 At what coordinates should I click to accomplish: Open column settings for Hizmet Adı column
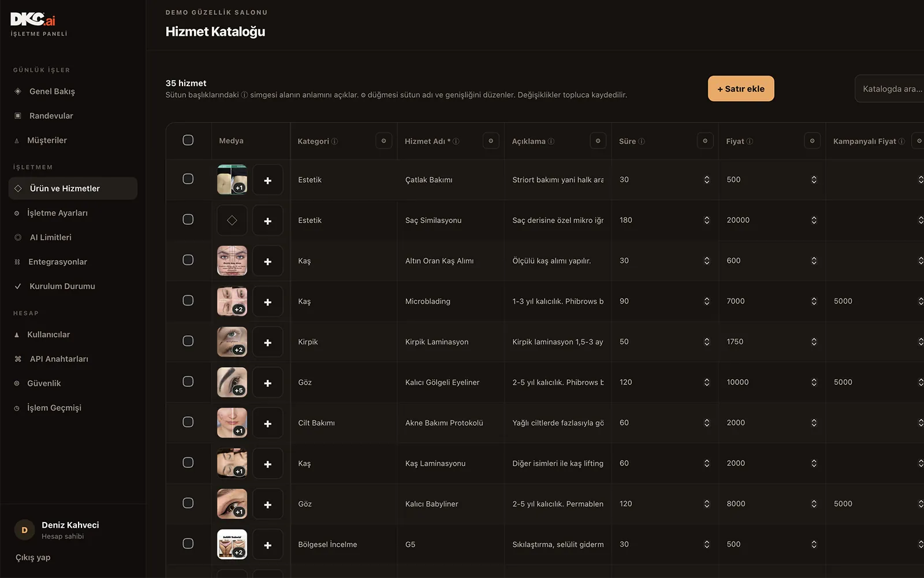tap(491, 140)
